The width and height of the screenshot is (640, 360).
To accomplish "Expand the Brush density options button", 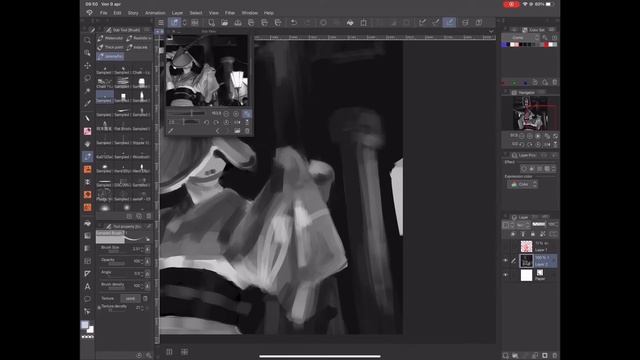I will [x=147, y=286].
